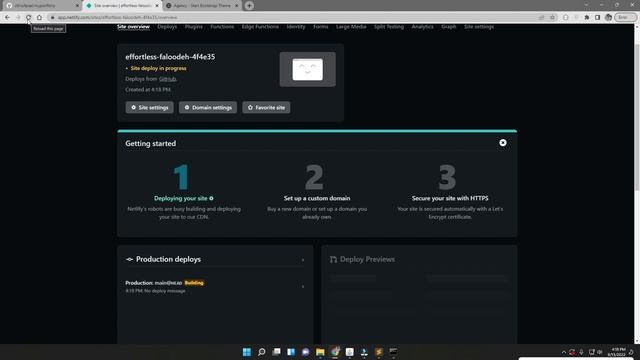Image resolution: width=640 pixels, height=360 pixels.
Task: Open the Site deploy in progress link
Action: (x=158, y=68)
